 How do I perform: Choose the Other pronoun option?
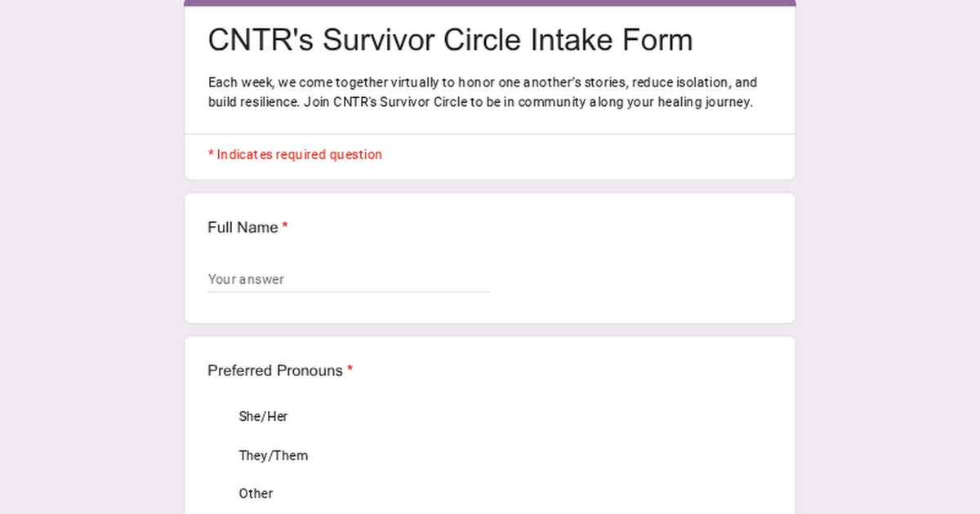click(256, 493)
